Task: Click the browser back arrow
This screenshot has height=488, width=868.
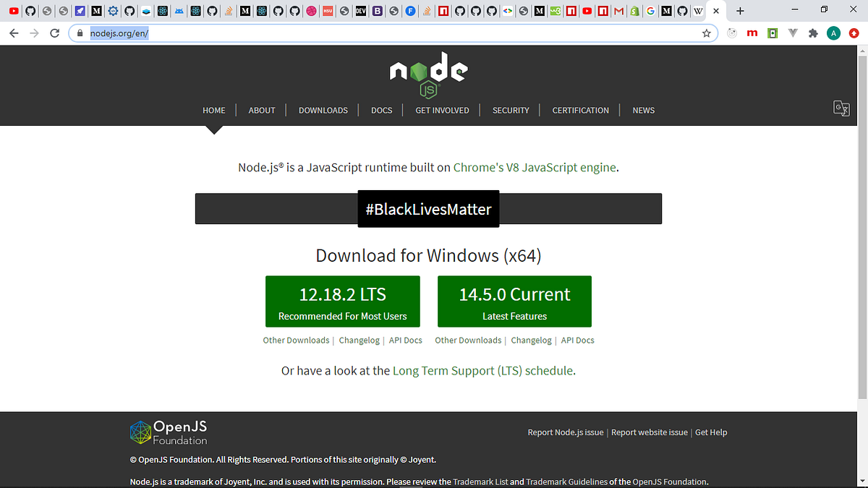Action: 14,33
